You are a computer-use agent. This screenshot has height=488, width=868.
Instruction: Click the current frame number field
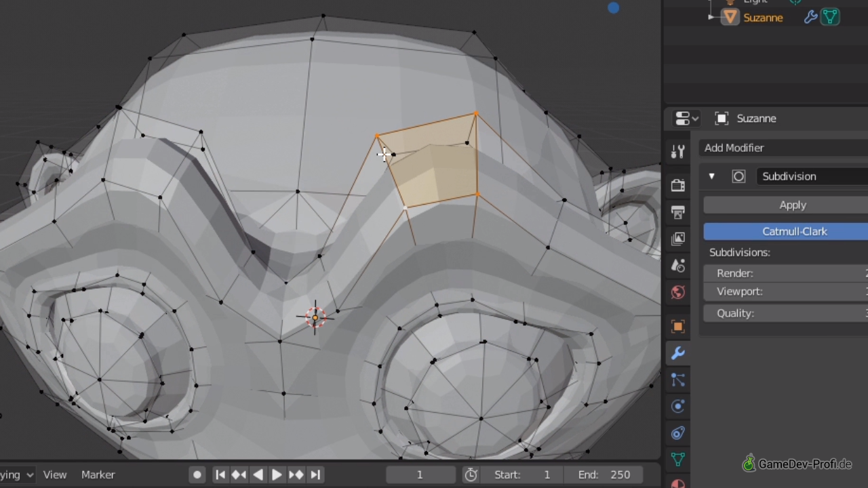(x=420, y=475)
